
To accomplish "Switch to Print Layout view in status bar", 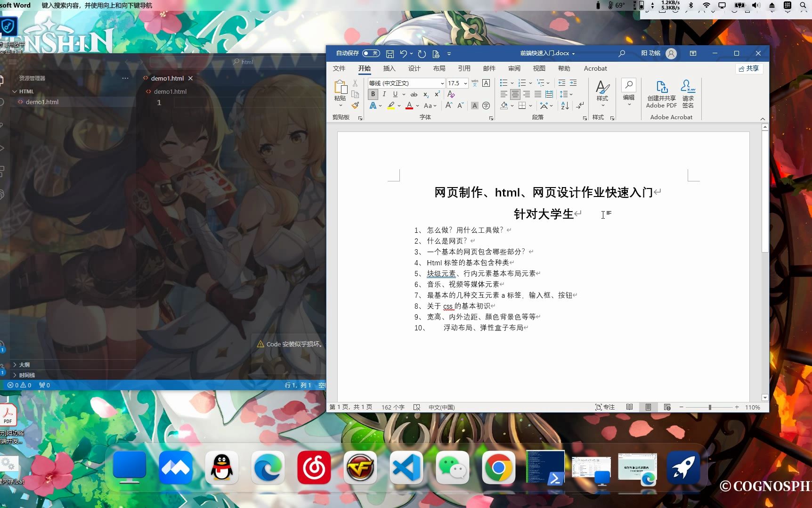I will [648, 407].
